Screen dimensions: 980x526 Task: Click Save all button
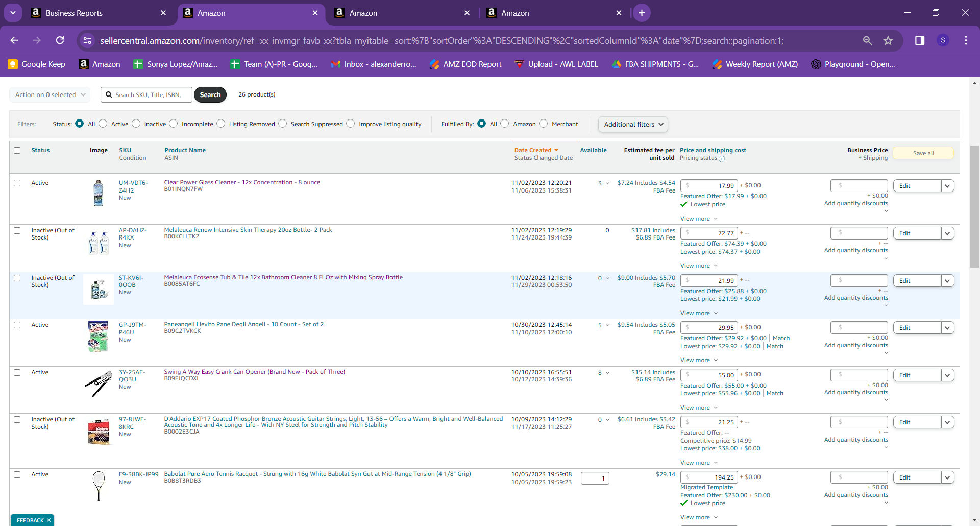point(923,153)
